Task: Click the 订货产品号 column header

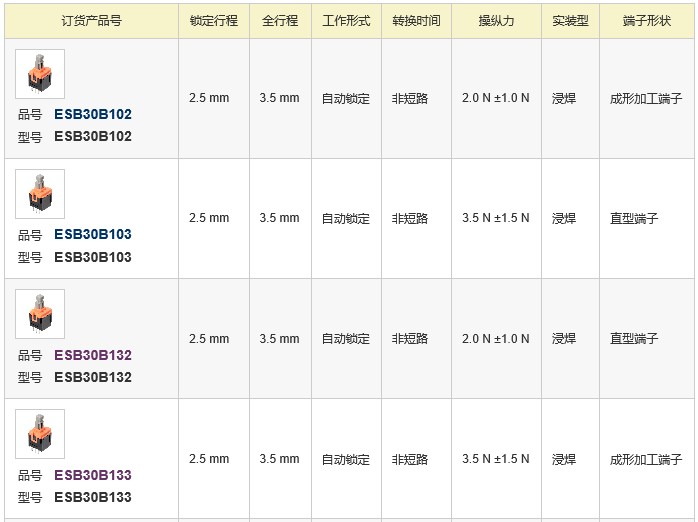Action: (92, 21)
